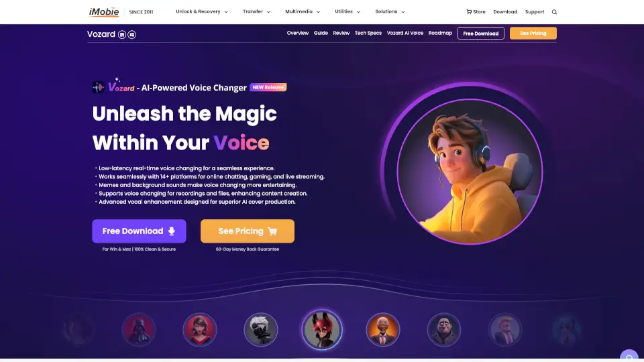Select the highlighted red demon avatar

coord(322,330)
